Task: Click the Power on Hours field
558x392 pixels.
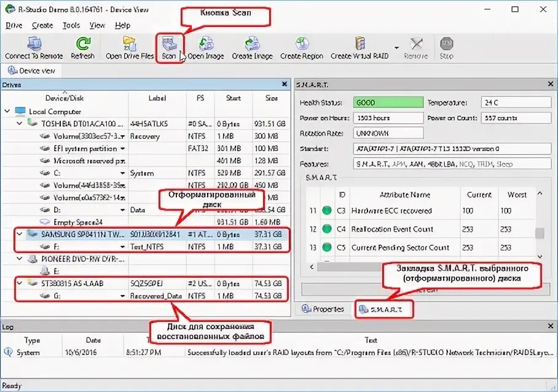Action: [388, 118]
